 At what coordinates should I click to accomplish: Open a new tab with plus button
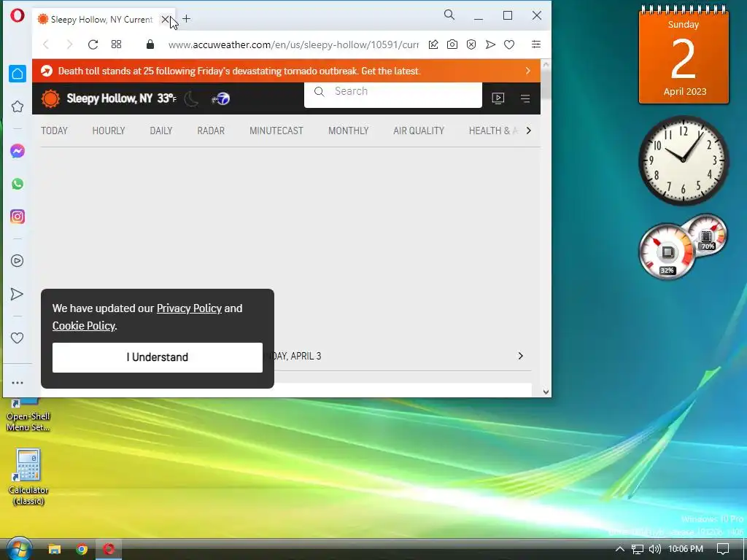pyautogui.click(x=186, y=19)
